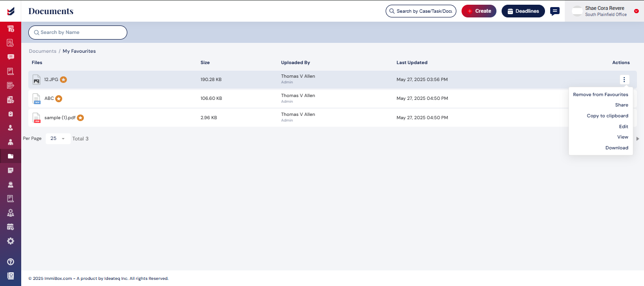Click the 12.JPG file name
The height and width of the screenshot is (286, 644).
[x=51, y=80]
